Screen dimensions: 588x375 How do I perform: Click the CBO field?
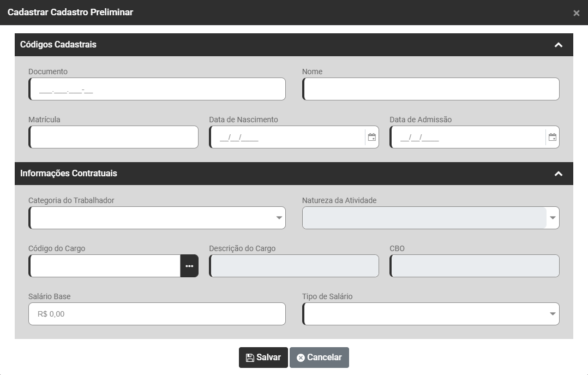(x=475, y=266)
